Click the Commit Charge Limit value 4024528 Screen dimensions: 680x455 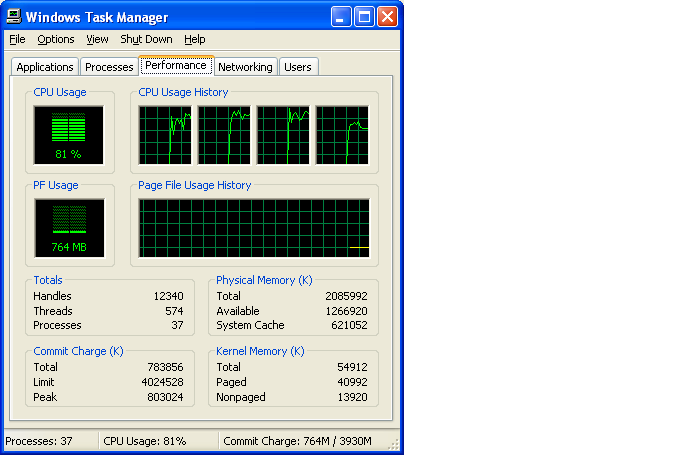(163, 382)
